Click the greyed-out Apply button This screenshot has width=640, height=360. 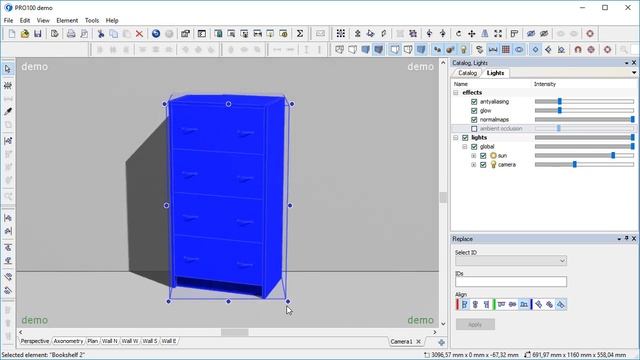point(475,324)
